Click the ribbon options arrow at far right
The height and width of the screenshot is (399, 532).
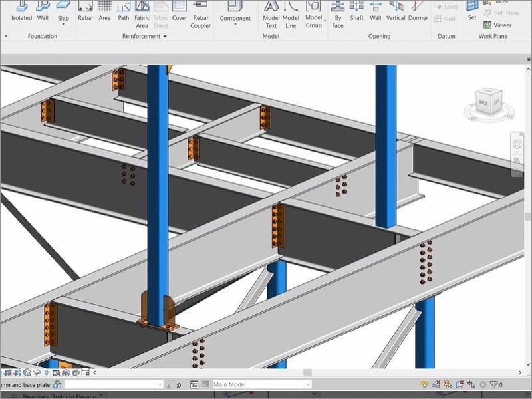pyautogui.click(x=528, y=59)
